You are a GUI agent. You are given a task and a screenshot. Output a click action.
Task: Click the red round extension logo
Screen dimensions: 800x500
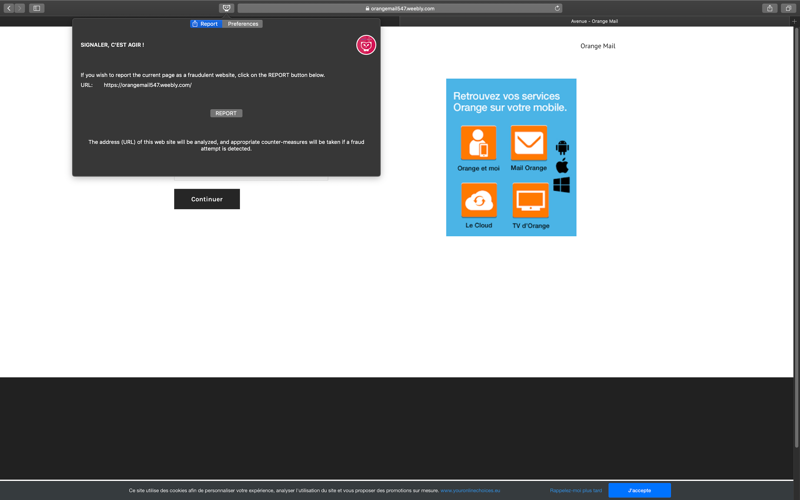coord(366,45)
